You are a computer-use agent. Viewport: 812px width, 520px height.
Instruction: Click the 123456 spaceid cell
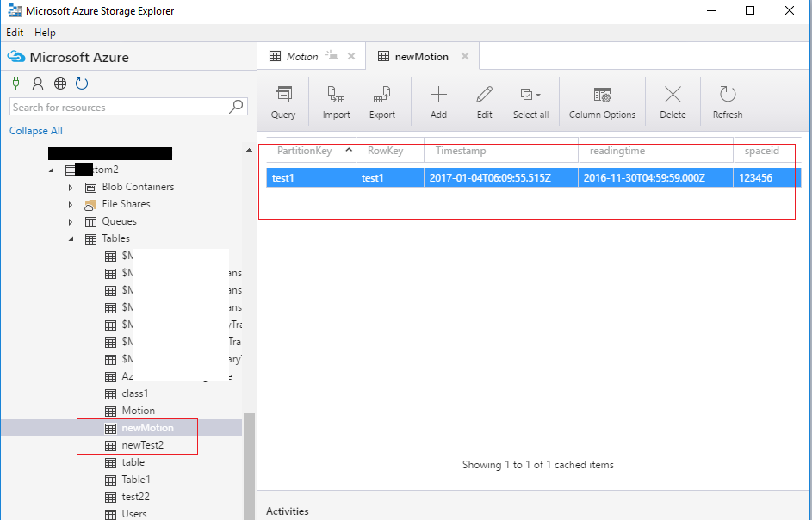[767, 177]
